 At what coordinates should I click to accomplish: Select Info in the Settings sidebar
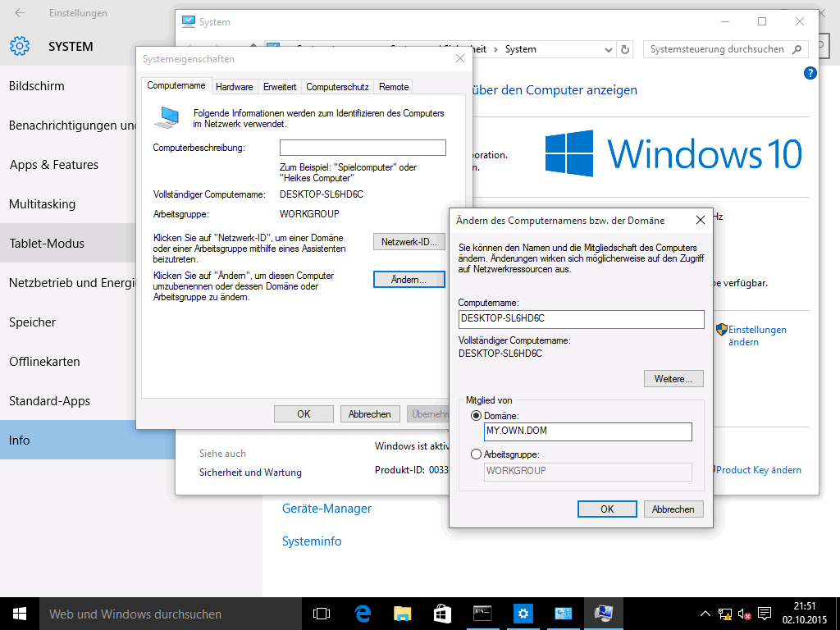tap(68, 440)
